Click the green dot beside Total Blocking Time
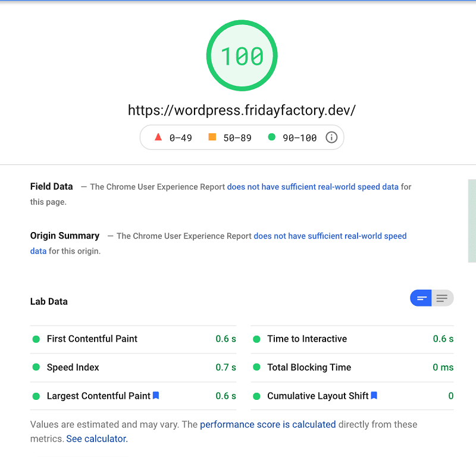Screen dimensions: 476x457 coord(256,368)
